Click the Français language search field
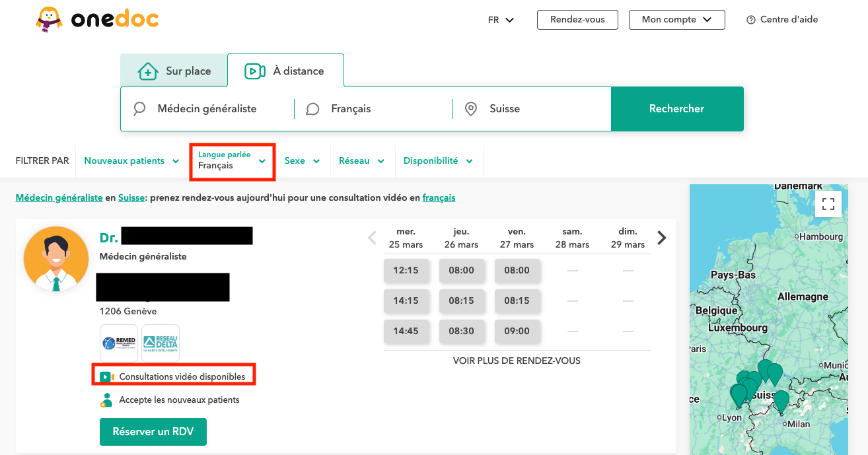Screen dimensions: 868x455 tap(374, 109)
